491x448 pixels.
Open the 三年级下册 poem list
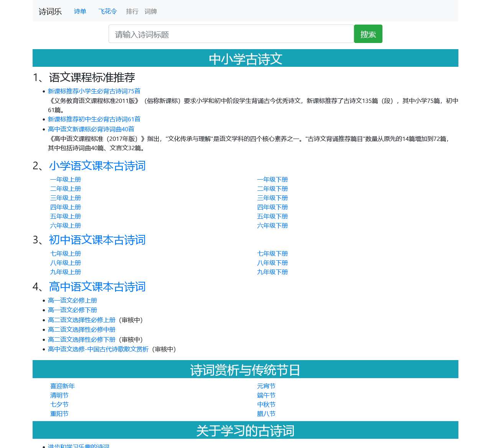[x=272, y=198]
